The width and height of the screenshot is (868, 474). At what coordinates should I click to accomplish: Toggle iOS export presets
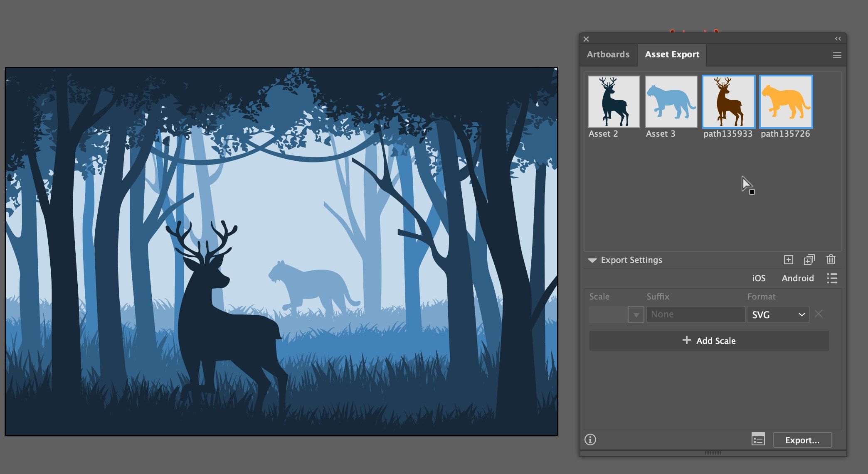(759, 278)
